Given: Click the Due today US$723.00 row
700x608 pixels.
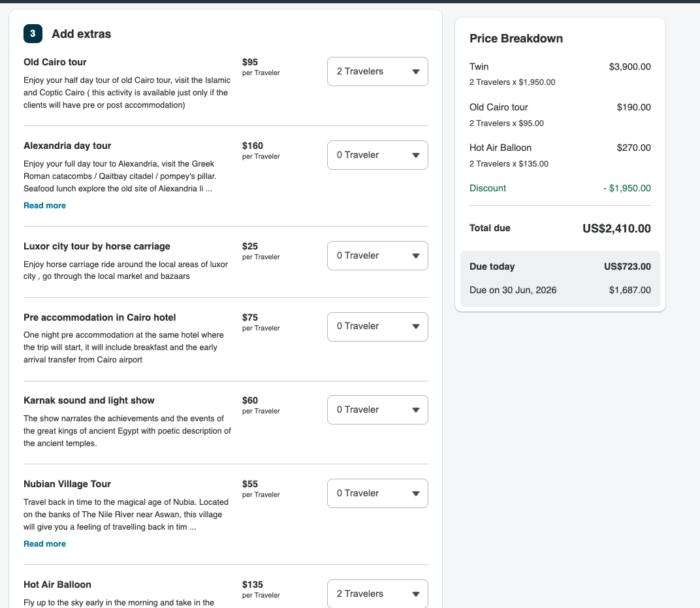Looking at the screenshot, I should point(560,266).
